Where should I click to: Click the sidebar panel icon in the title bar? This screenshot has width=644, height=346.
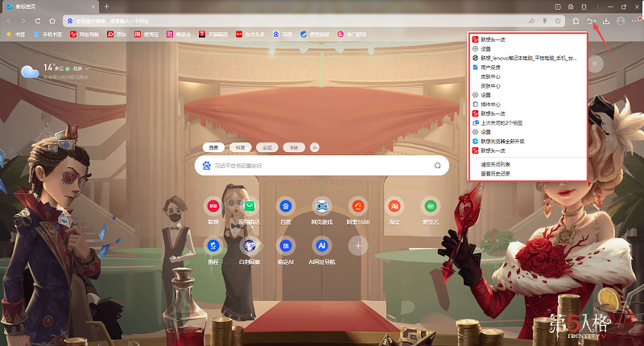coord(557,6)
